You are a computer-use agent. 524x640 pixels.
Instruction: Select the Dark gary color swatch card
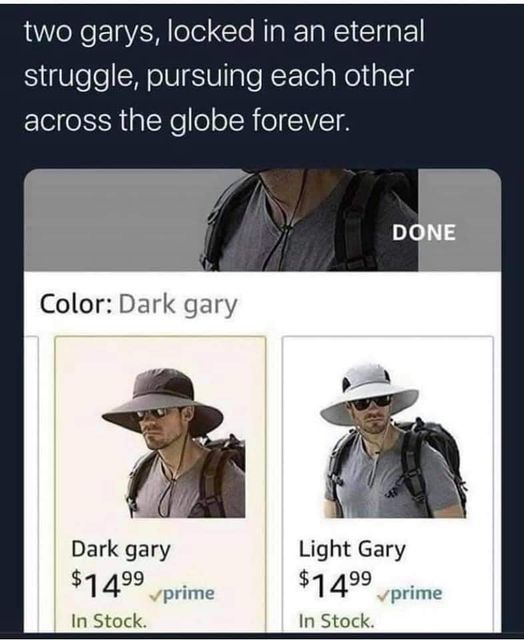[160, 484]
